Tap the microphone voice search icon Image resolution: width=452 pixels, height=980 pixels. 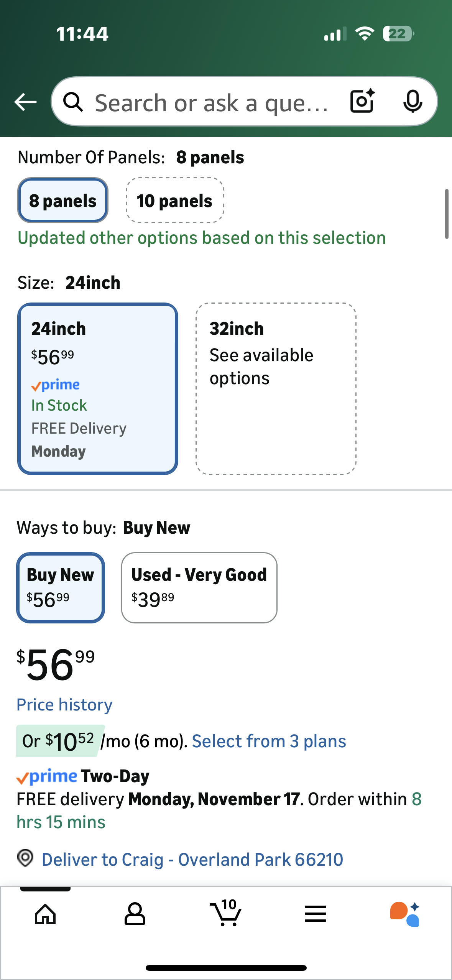413,101
